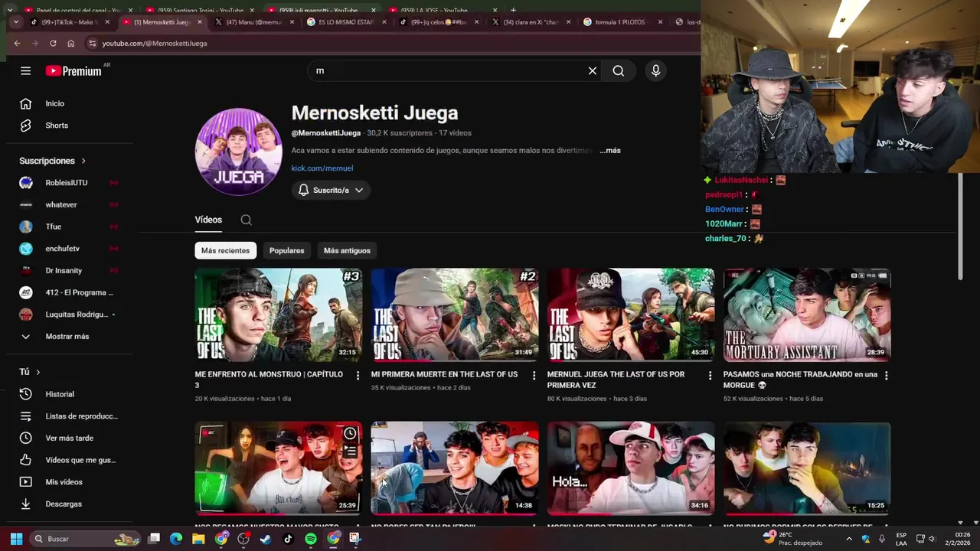Select the Populares filter chip
Image resolution: width=980 pixels, height=551 pixels.
point(286,250)
